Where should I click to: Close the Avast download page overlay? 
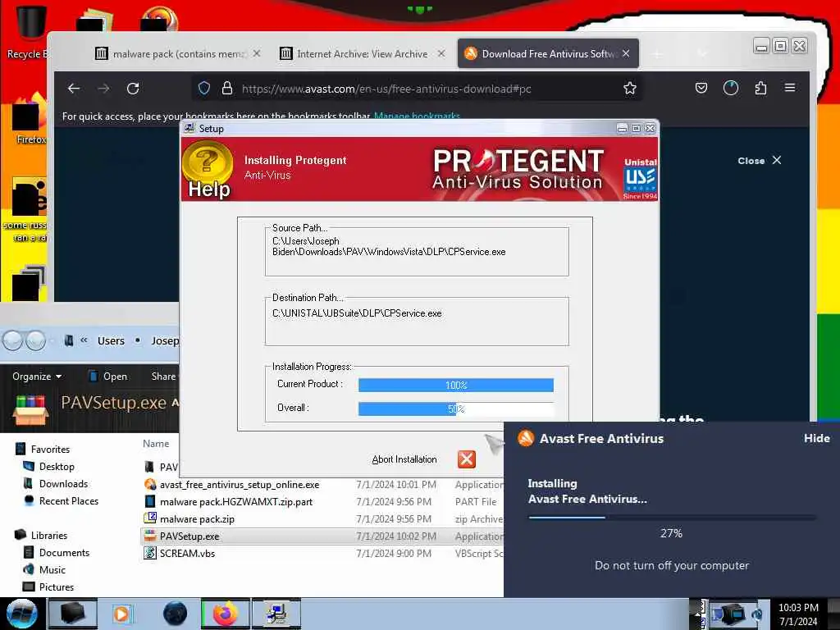pos(759,161)
